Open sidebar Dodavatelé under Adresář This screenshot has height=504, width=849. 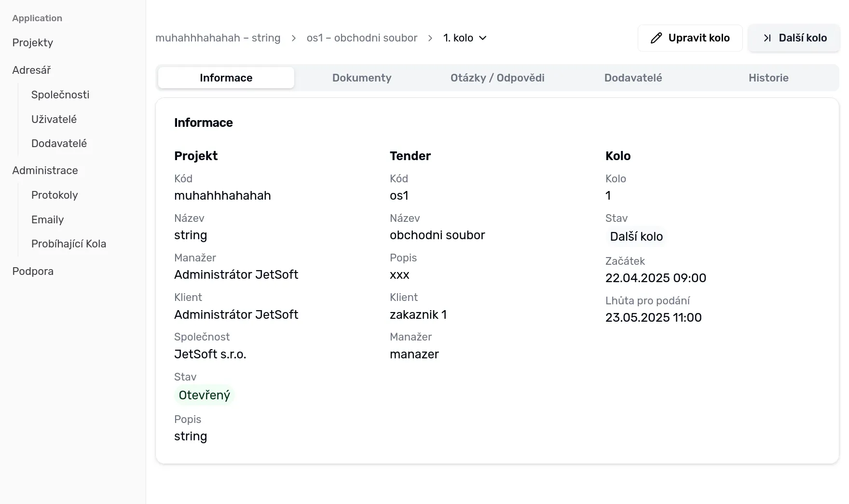click(59, 143)
